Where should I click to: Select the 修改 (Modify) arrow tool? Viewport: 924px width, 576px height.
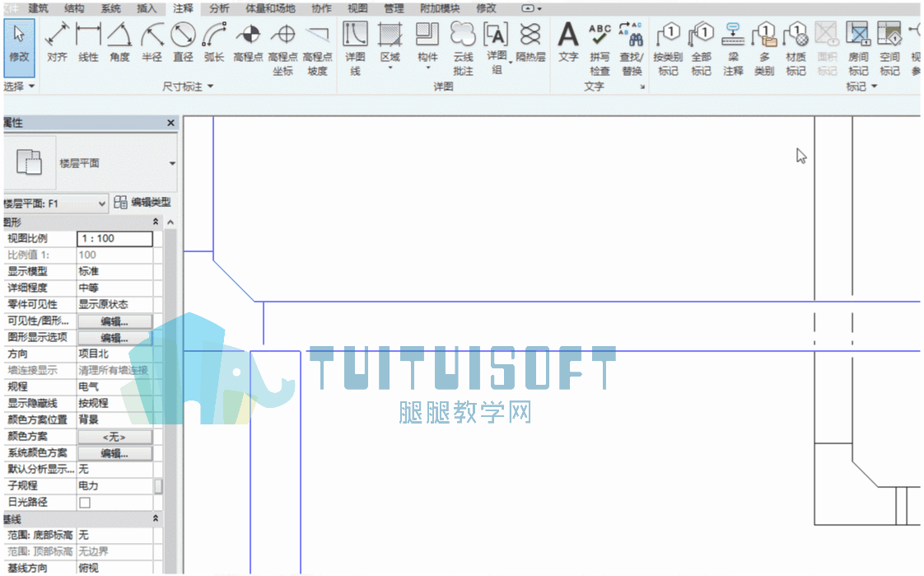[x=19, y=47]
